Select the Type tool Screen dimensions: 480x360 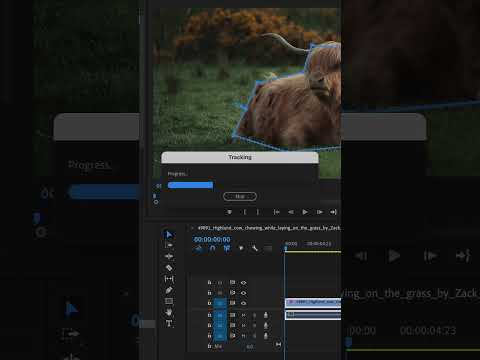(x=169, y=323)
